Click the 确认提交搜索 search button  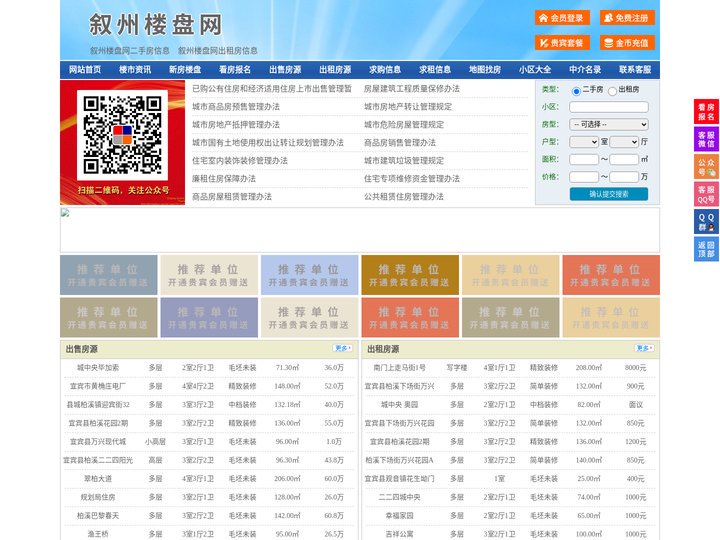pos(609,194)
